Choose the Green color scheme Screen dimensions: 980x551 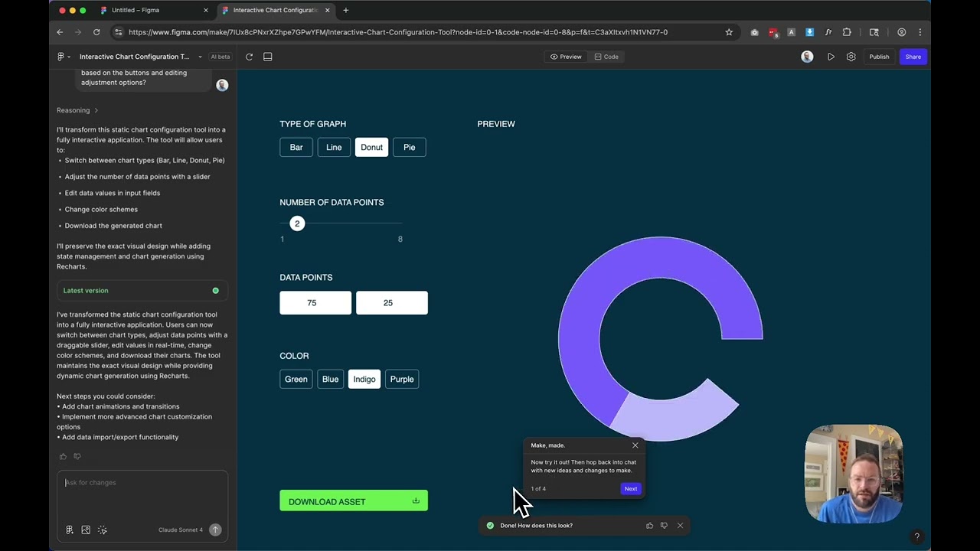pos(296,380)
